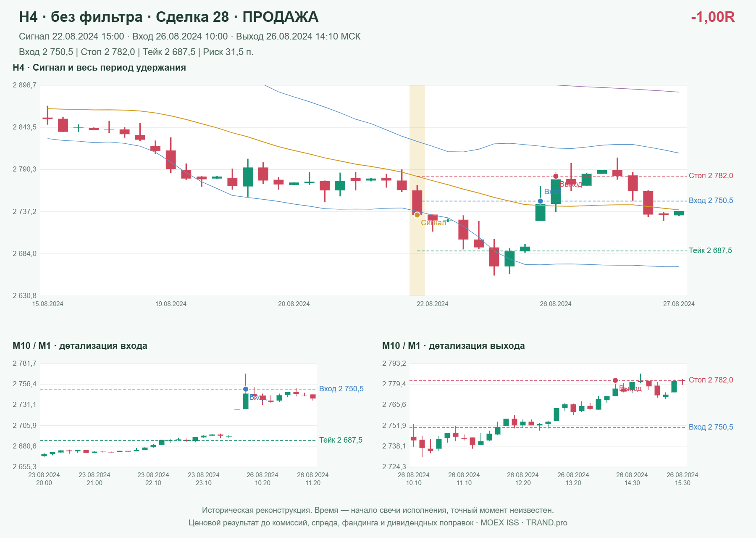Screen dimensions: 756x538
Task: Click the blue Вход dot on H4 chart
Action: (541, 201)
